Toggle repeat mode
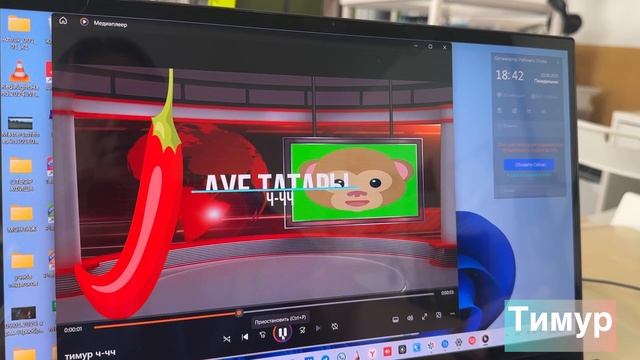Screen dimensions: 640x360 [x=335, y=326]
